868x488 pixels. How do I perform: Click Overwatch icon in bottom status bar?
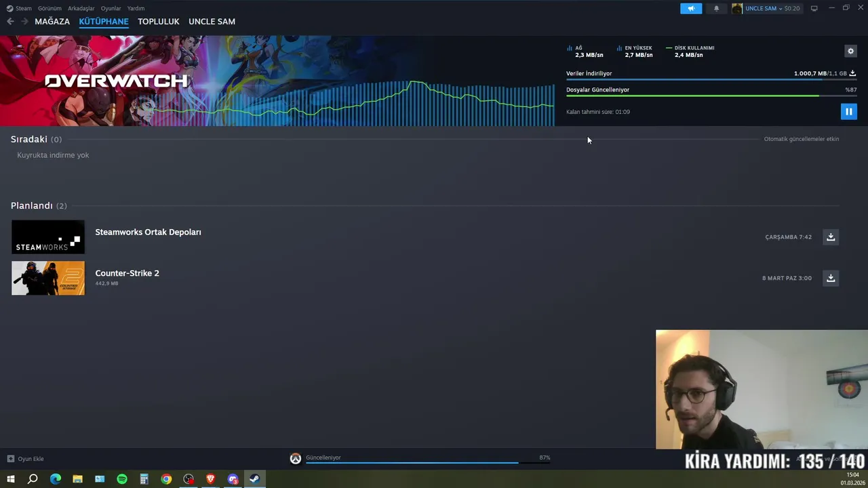295,459
